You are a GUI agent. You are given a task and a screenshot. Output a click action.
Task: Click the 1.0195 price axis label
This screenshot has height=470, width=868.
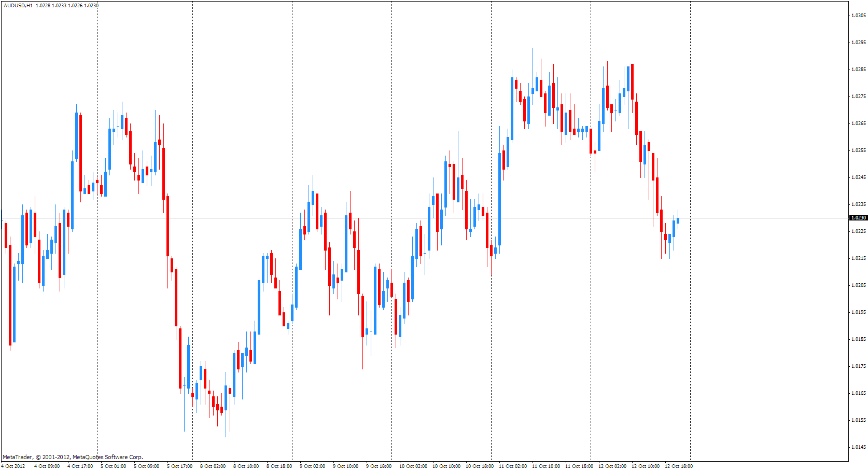tap(859, 312)
